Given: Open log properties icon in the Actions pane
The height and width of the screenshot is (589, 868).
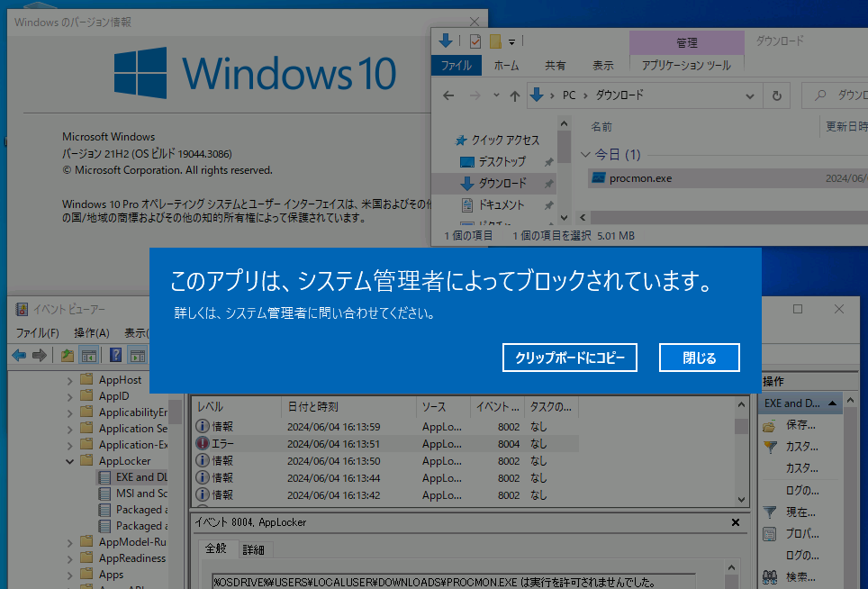Looking at the screenshot, I should 771,533.
